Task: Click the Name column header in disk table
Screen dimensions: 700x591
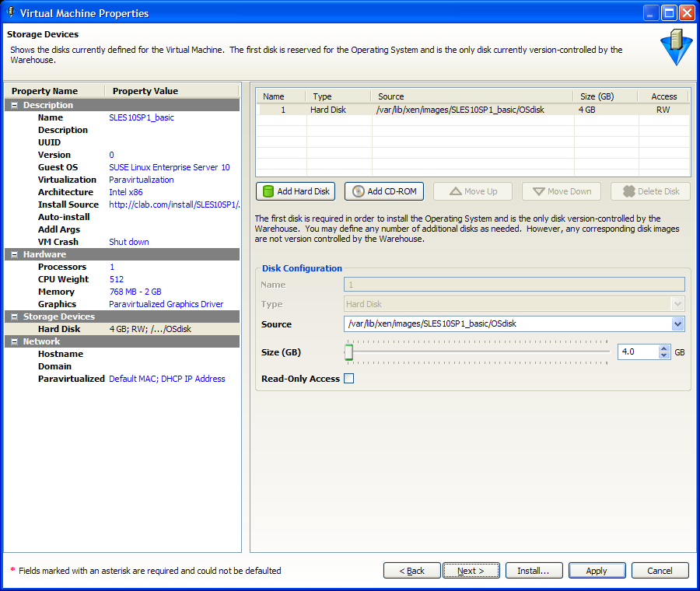Action: [x=281, y=96]
